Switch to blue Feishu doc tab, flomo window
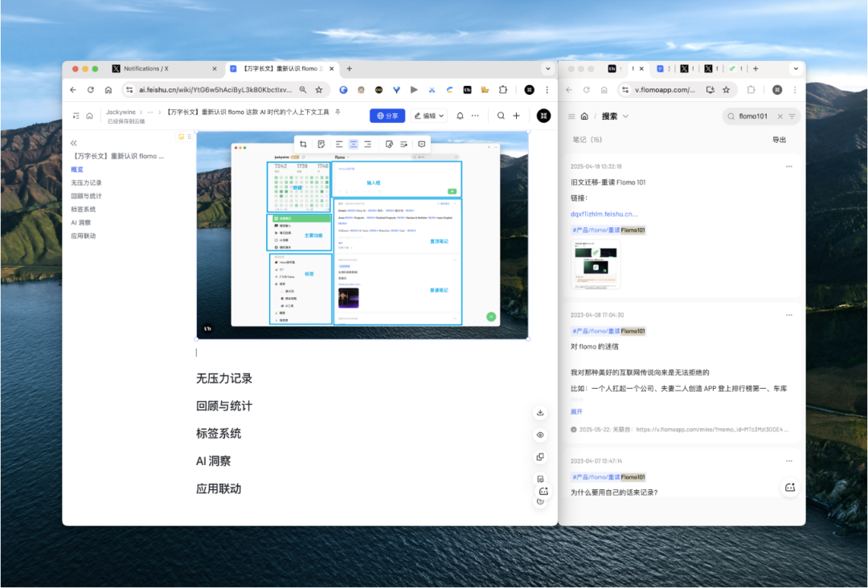The height and width of the screenshot is (588, 868). (660, 68)
